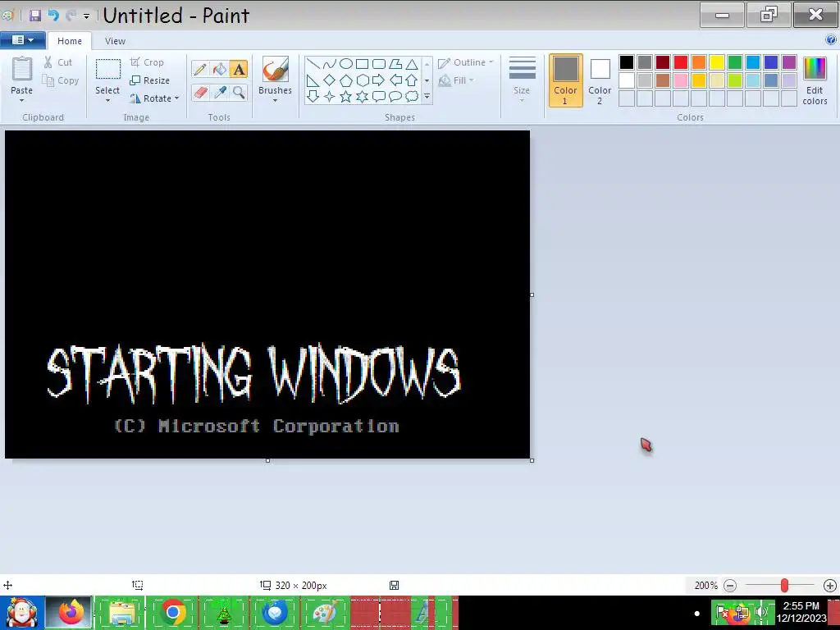The height and width of the screenshot is (630, 840).
Task: Choose the Curve shape
Action: 330,64
